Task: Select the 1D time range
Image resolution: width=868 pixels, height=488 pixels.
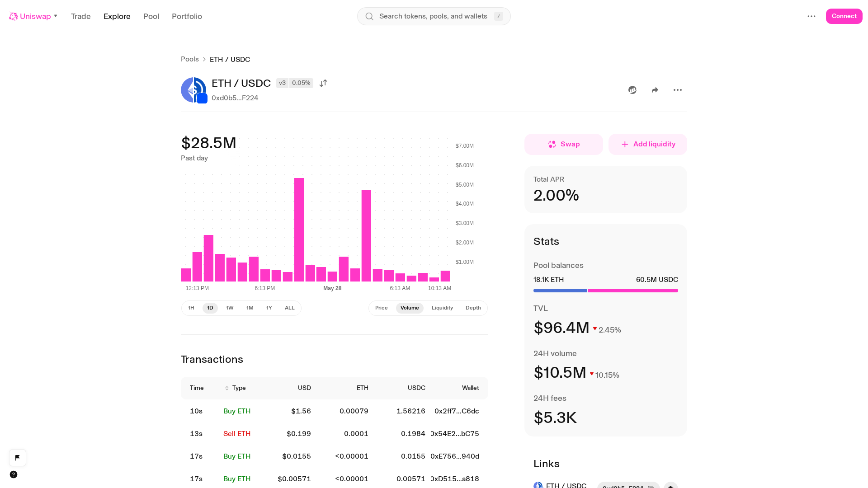Action: click(x=210, y=308)
